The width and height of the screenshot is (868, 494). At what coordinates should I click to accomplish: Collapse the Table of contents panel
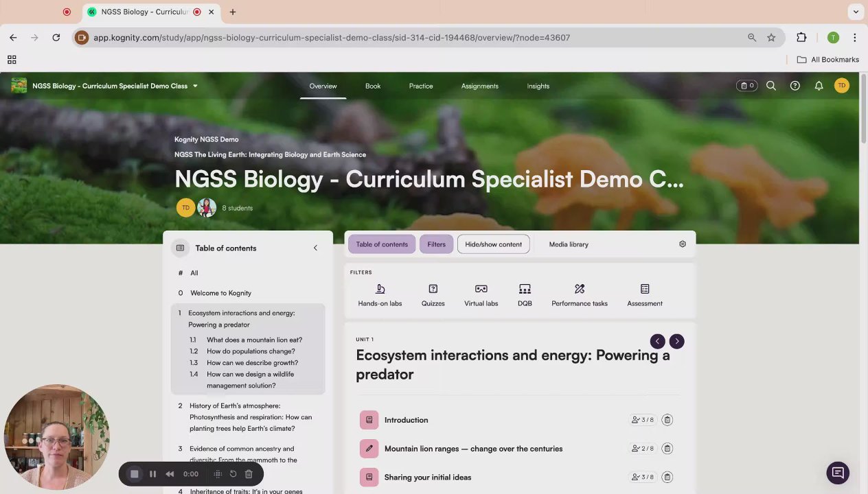click(315, 248)
